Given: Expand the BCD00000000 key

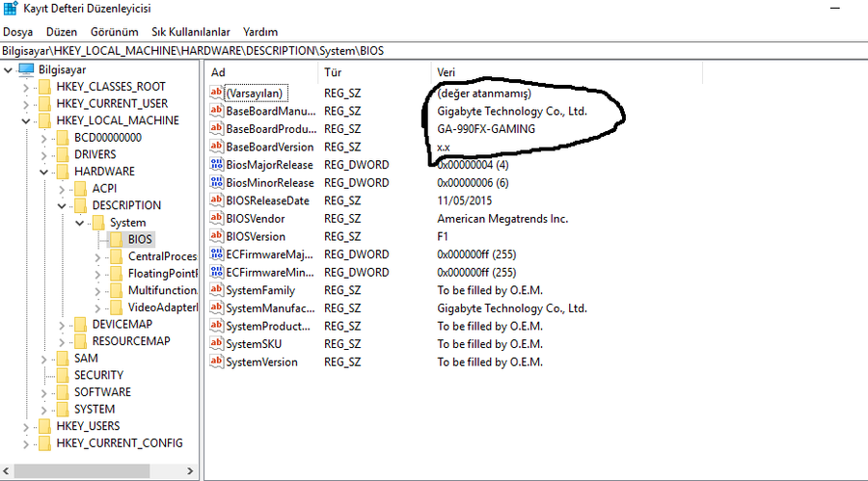Looking at the screenshot, I should click(43, 139).
